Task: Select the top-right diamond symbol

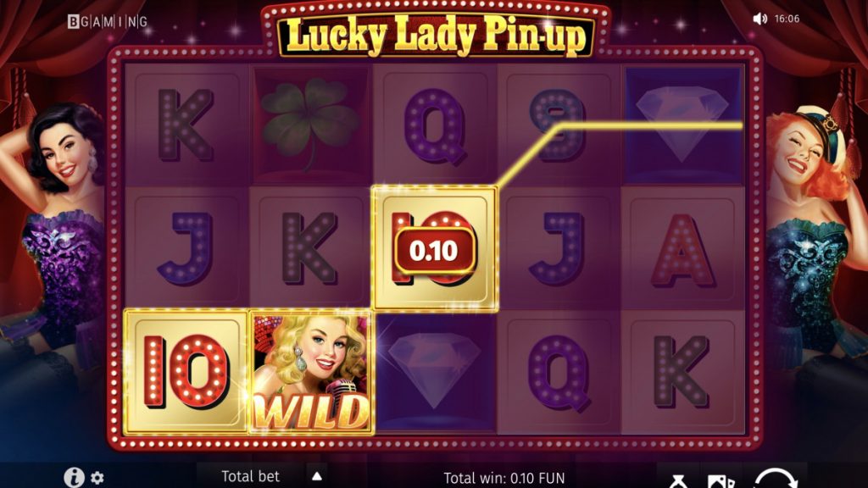Action: pos(682,125)
